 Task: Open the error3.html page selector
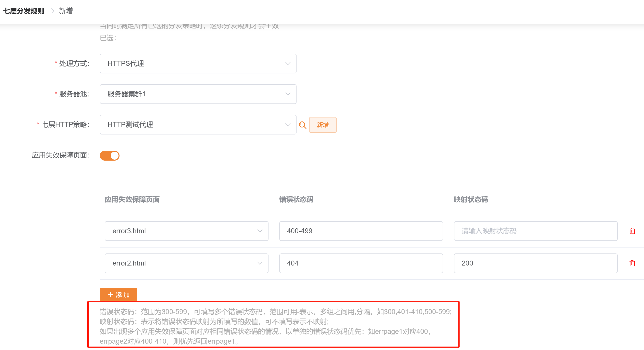[x=186, y=231]
